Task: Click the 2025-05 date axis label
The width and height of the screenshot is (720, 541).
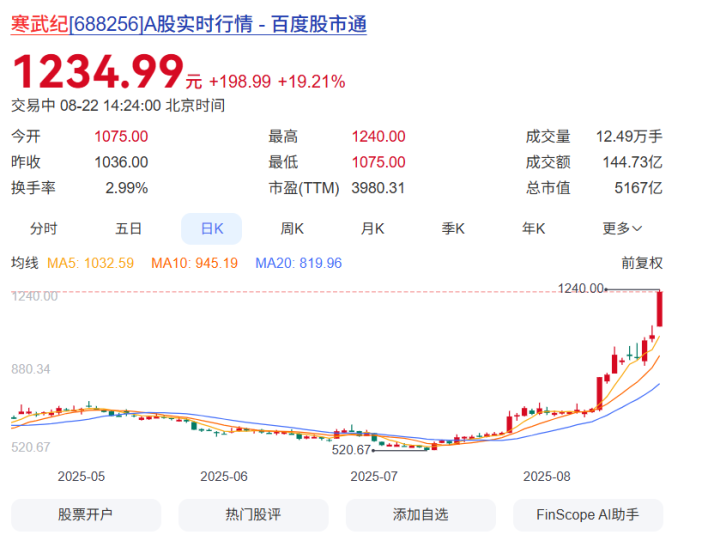Action: coord(81,476)
